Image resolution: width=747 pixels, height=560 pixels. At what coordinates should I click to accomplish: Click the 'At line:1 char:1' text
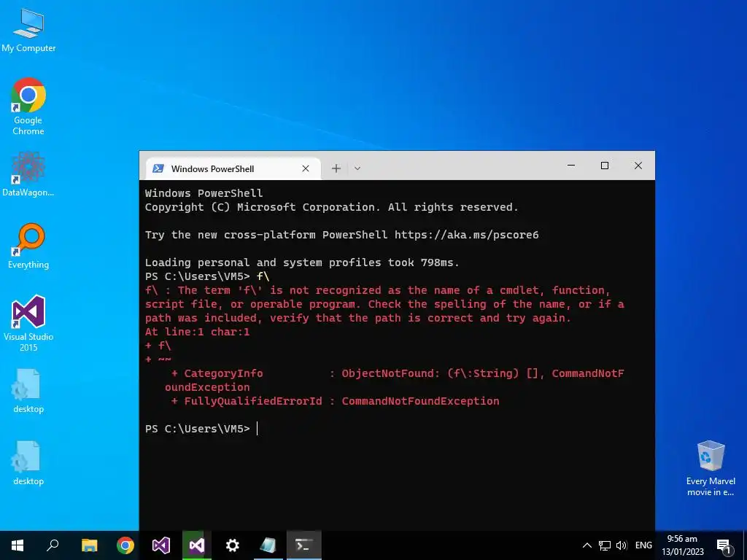pos(197,332)
